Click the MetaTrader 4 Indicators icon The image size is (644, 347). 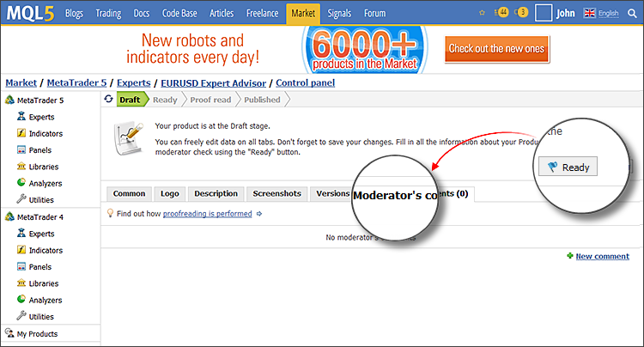[21, 250]
